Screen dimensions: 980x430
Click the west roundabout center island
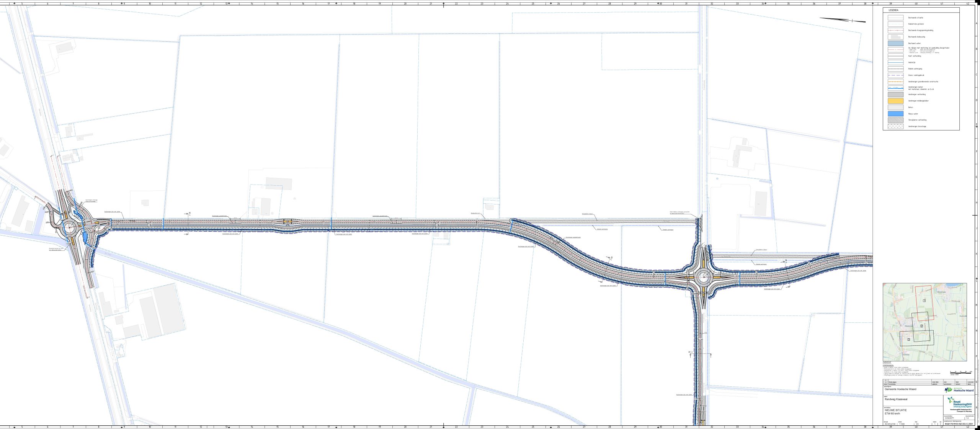pos(70,228)
